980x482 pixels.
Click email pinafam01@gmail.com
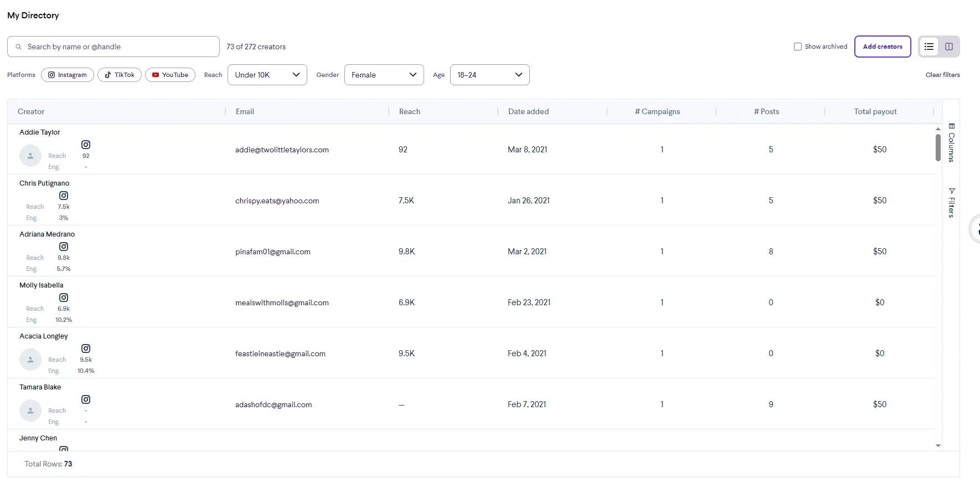pyautogui.click(x=273, y=252)
